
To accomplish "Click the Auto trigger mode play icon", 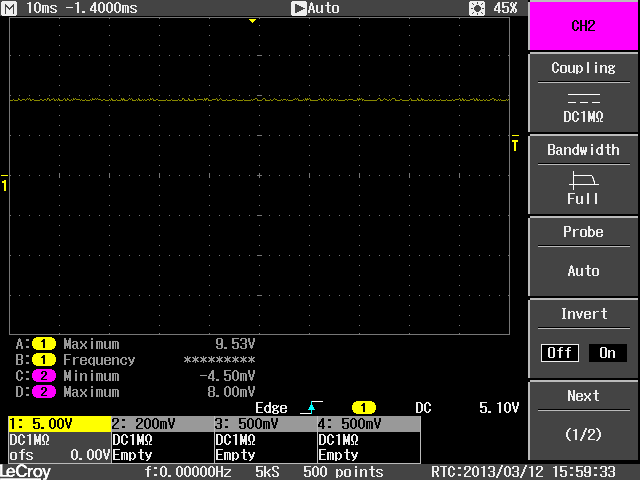I will click(x=298, y=8).
